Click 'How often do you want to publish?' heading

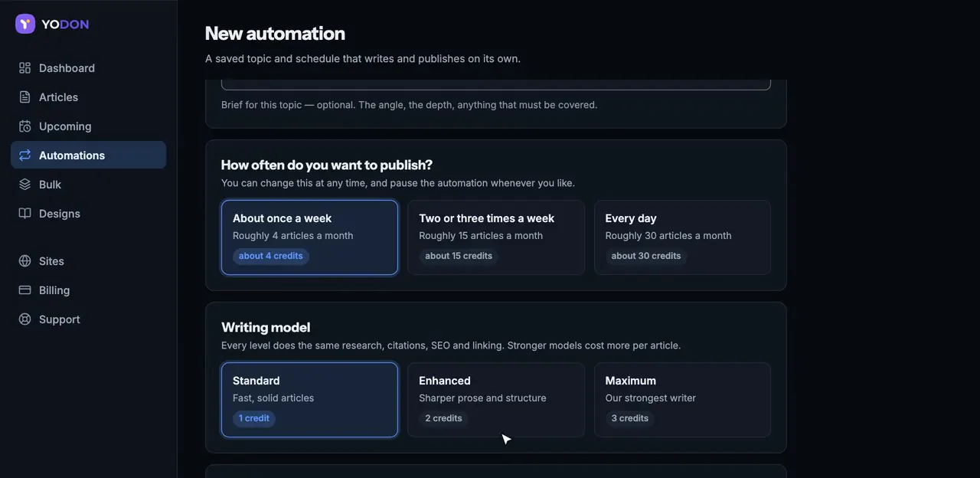[327, 165]
